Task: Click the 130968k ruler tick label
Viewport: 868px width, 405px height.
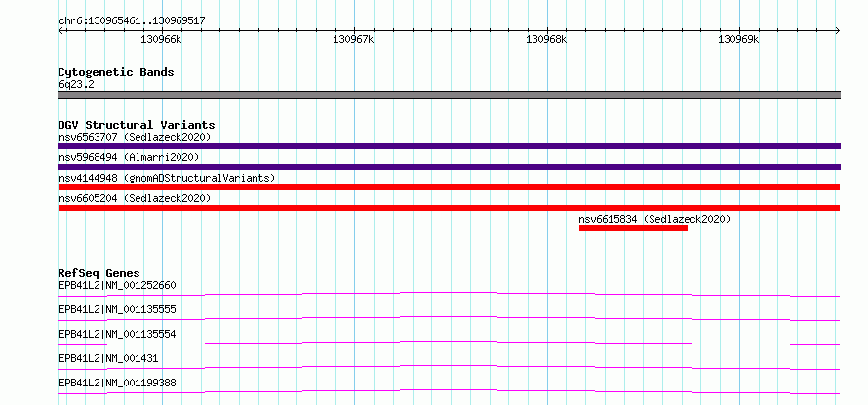Action: (x=547, y=39)
